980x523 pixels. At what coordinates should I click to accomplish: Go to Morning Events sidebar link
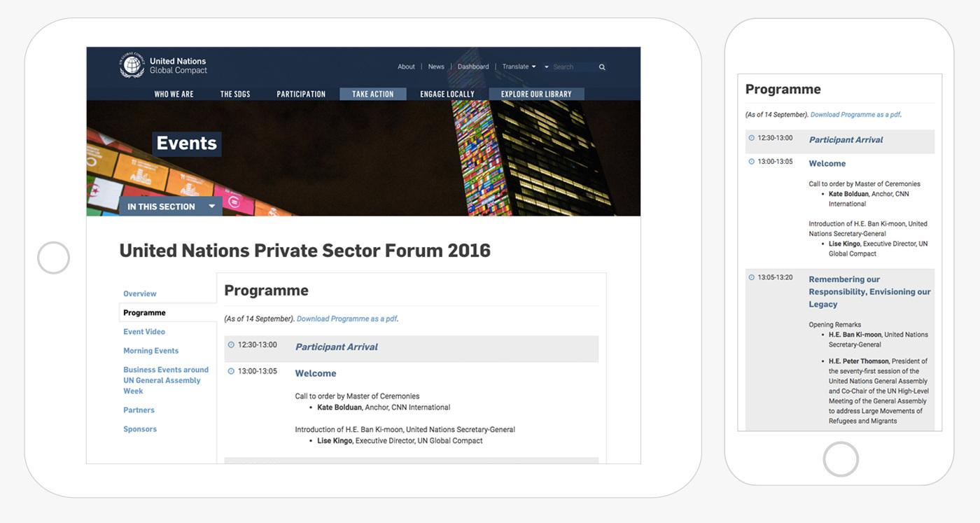coord(150,351)
